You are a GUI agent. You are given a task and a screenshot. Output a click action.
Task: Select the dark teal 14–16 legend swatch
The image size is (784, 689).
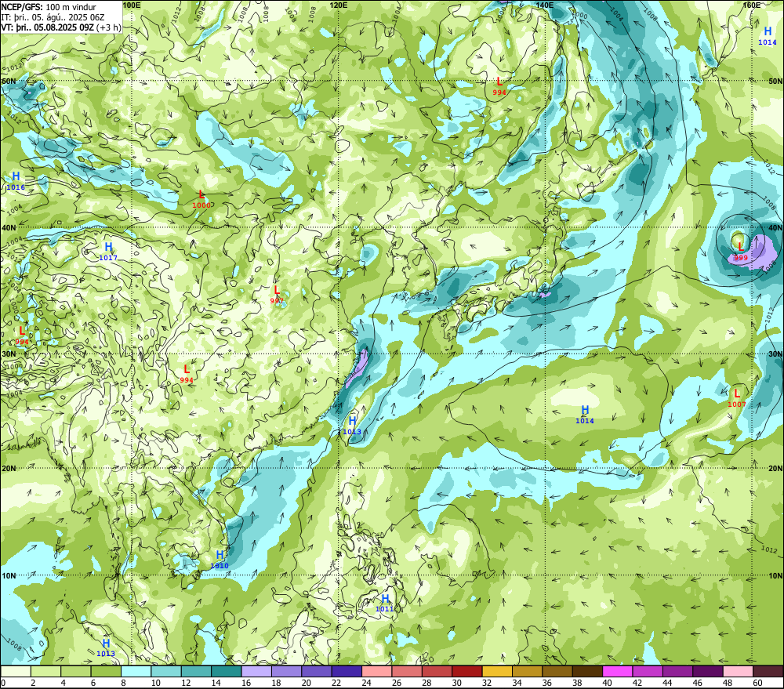227,672
